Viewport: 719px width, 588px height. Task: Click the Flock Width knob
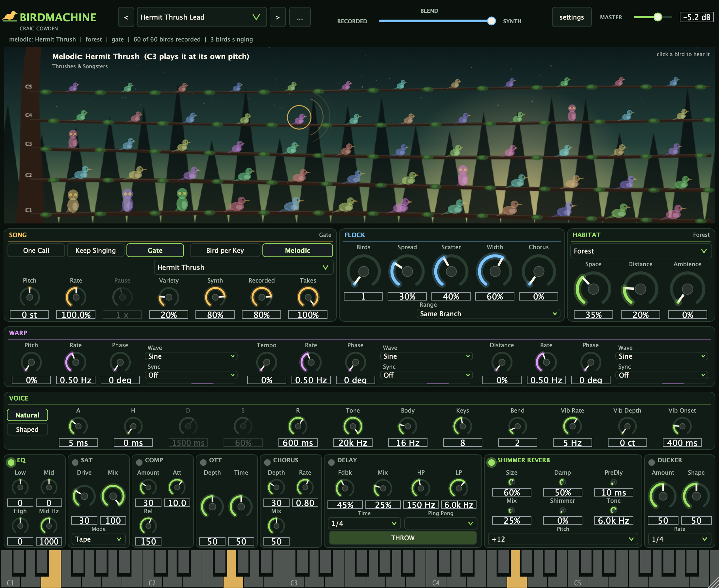point(495,271)
